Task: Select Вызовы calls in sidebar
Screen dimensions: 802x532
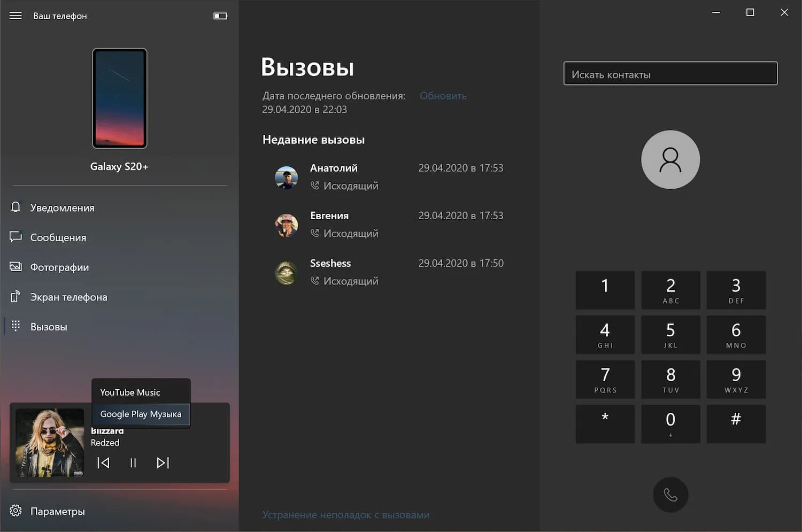Action: point(119,327)
